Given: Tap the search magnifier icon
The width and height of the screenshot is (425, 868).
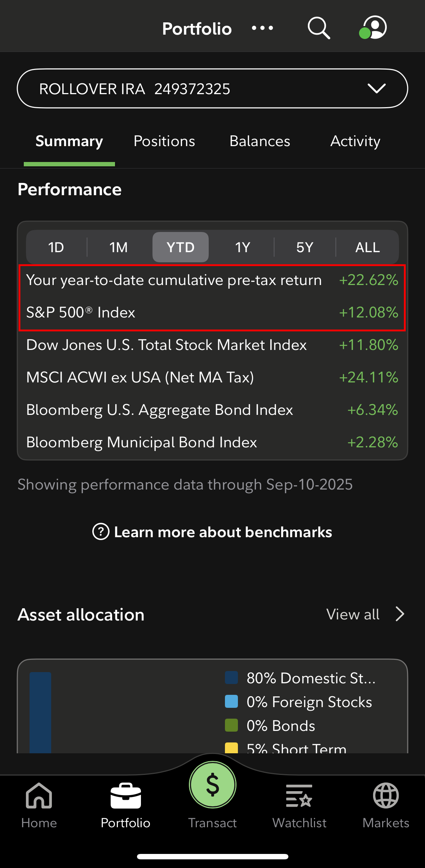Looking at the screenshot, I should 319,28.
